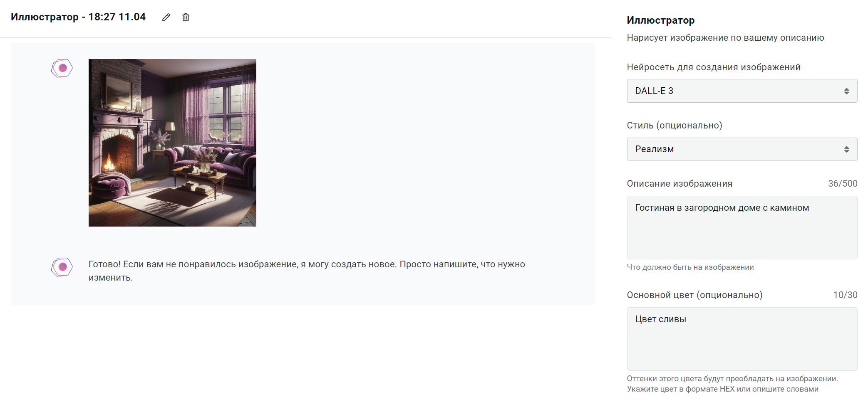868x402 pixels.
Task: Click the 10/30 color character counter
Action: [x=845, y=295]
